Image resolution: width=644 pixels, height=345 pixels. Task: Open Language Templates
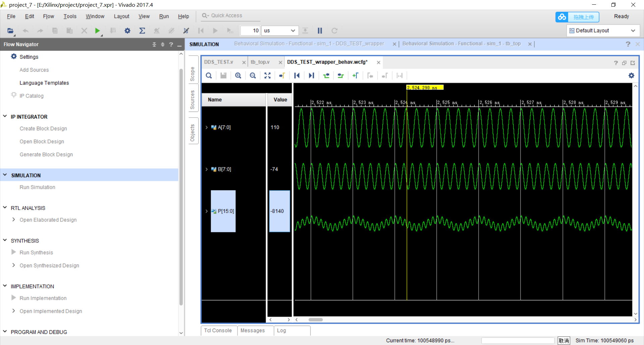pos(44,83)
